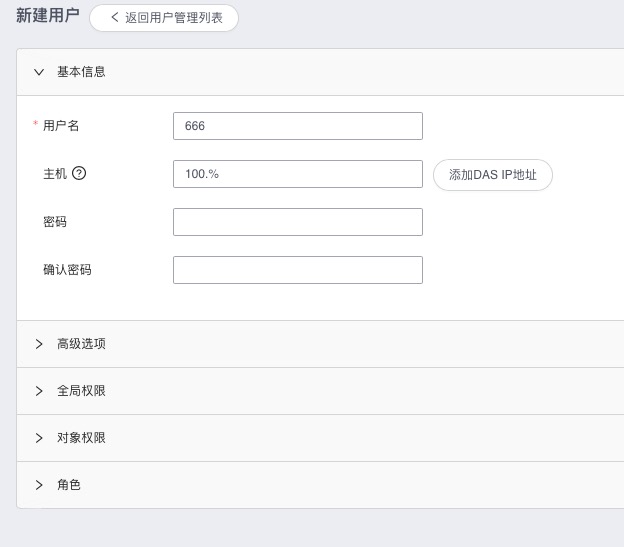This screenshot has height=547, width=624.
Task: Select the 确认密码 confirm password field
Action: click(x=298, y=270)
